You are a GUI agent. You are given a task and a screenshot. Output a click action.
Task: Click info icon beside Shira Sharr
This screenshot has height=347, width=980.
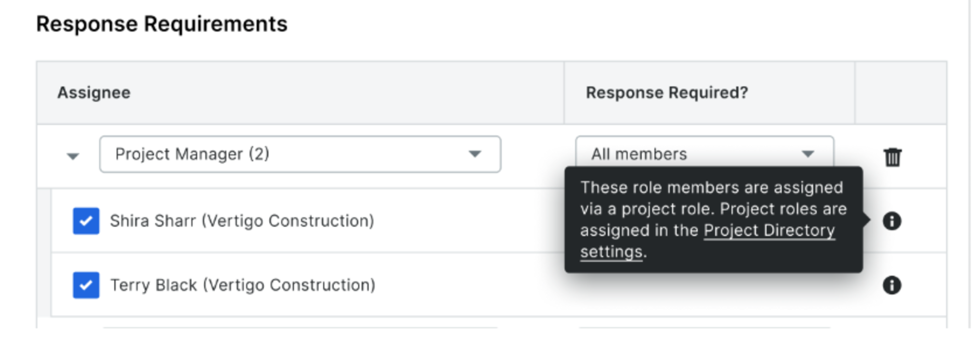(892, 221)
